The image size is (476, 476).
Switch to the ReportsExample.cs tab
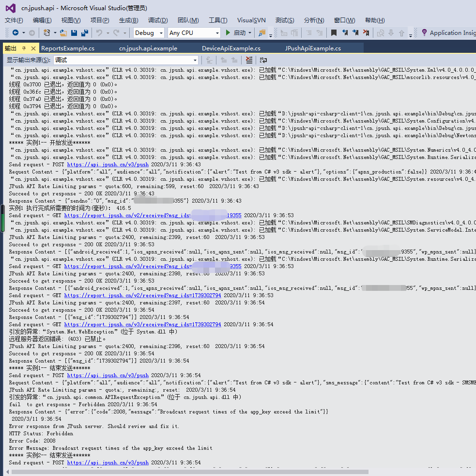point(68,48)
